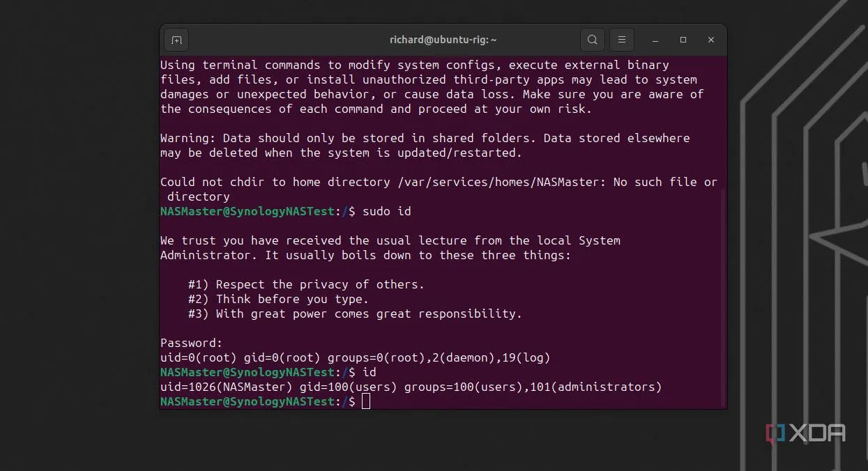Click the 'Password:' prompt line
The height and width of the screenshot is (471, 868).
click(191, 343)
